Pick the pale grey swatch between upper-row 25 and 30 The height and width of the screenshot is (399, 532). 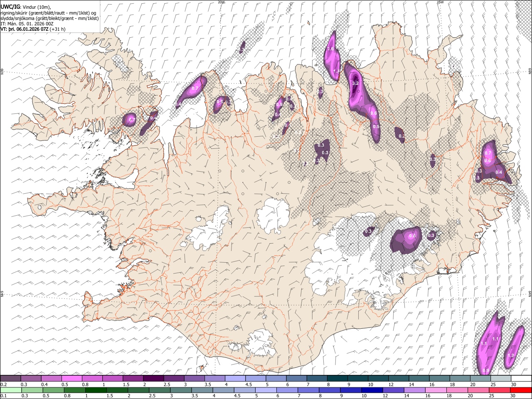pos(501,378)
